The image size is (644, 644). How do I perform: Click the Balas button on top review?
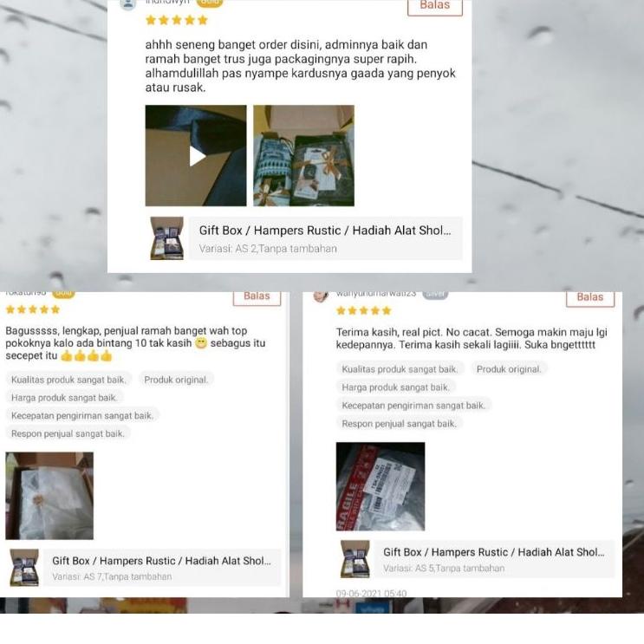[x=435, y=7]
